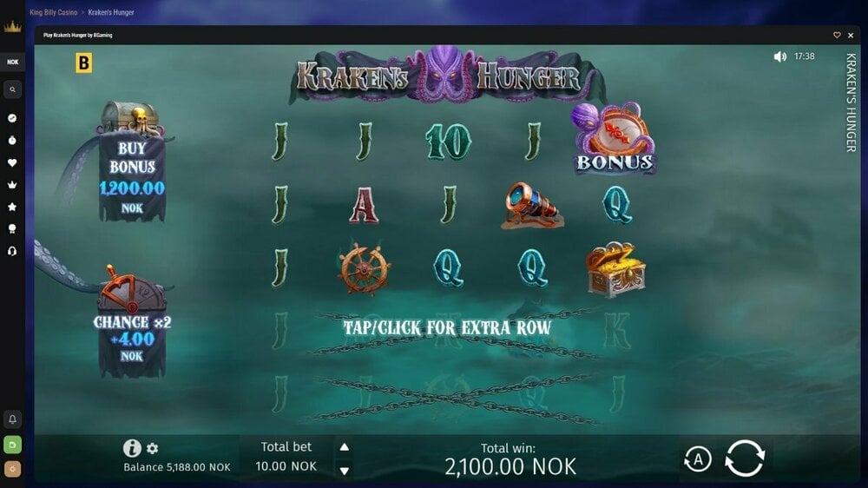The height and width of the screenshot is (488, 868).
Task: Enable the Chance x2 feature
Action: [x=132, y=320]
